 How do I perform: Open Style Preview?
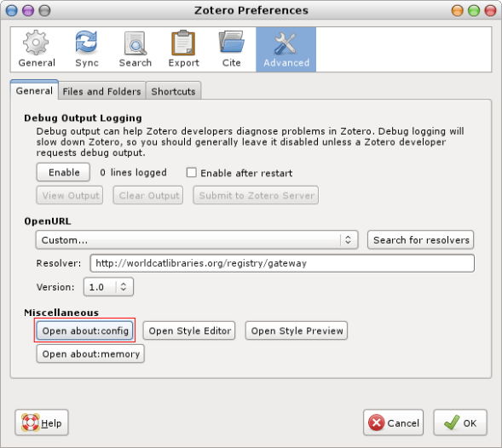pos(297,330)
